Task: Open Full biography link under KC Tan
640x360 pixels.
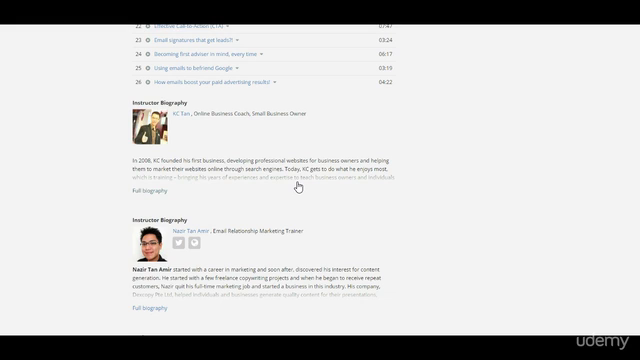Action: tap(150, 191)
